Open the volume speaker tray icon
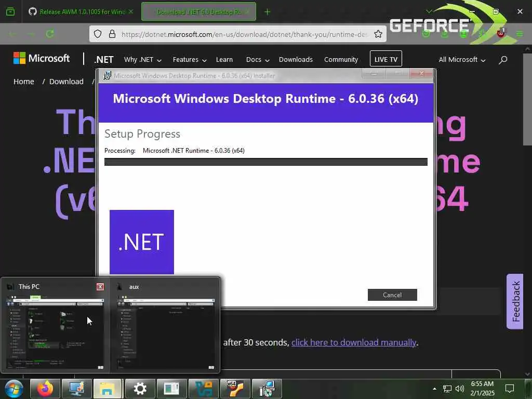This screenshot has height=399, width=532. [460, 389]
